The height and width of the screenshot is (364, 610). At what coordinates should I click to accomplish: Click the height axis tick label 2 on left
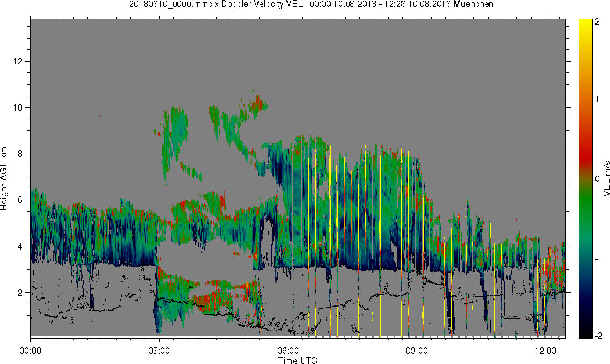click(x=20, y=293)
